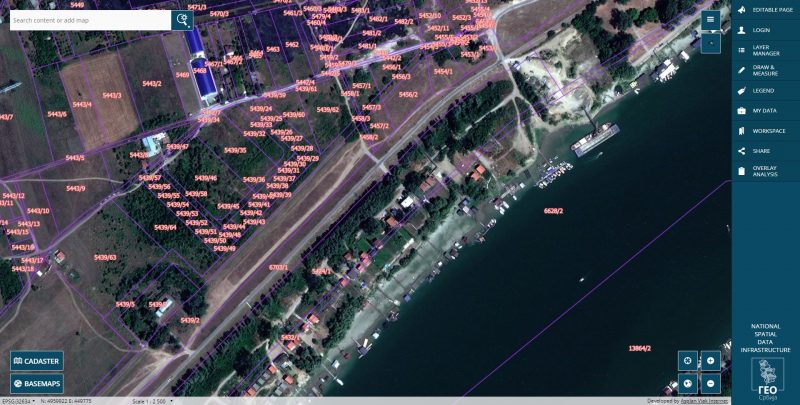Image resolution: width=800 pixels, height=405 pixels.
Task: Click the search magnifier icon
Action: (x=182, y=20)
